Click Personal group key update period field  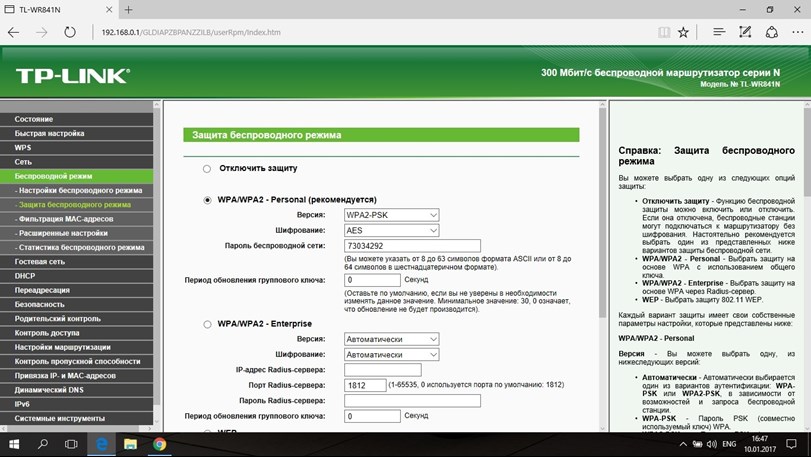tap(372, 280)
